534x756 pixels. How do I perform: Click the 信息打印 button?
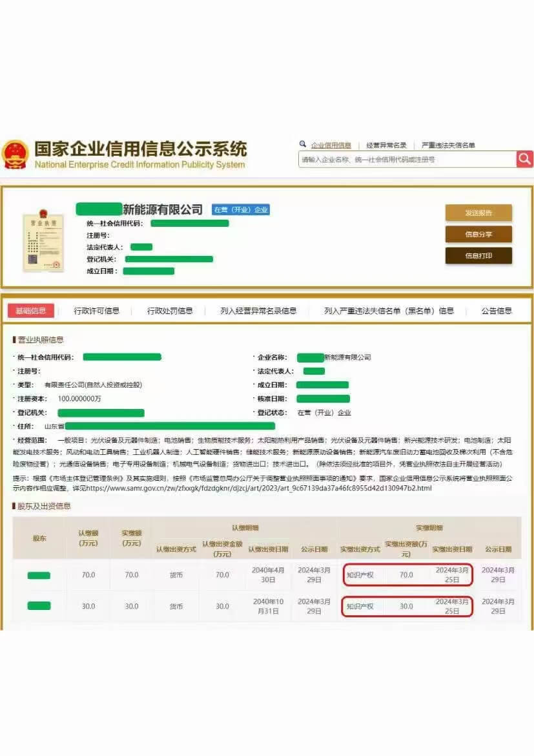(478, 255)
